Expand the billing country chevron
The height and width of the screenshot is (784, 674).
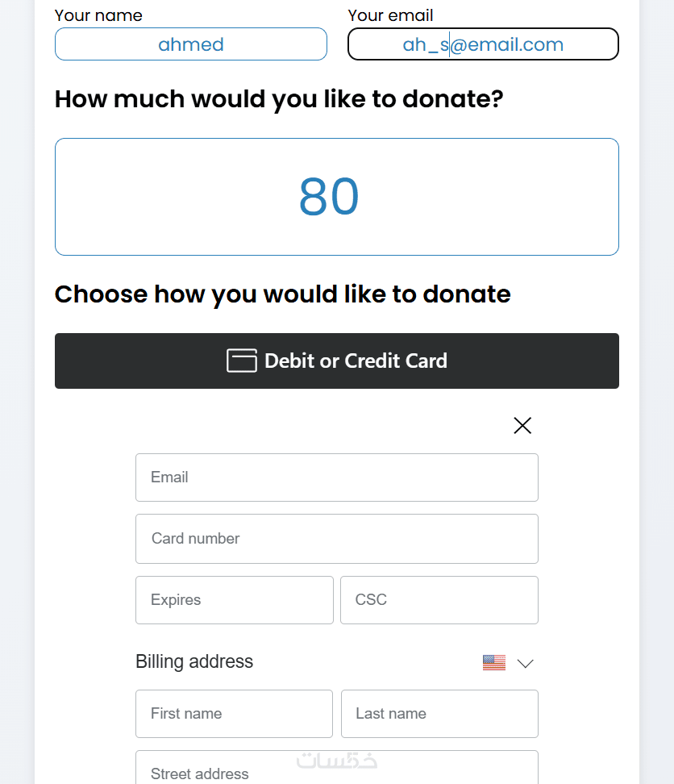(526, 663)
